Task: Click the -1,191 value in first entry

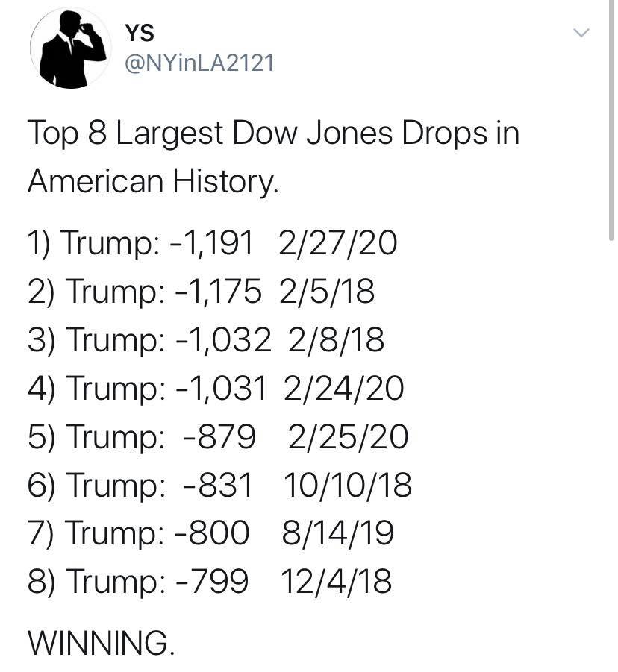Action: [x=212, y=243]
